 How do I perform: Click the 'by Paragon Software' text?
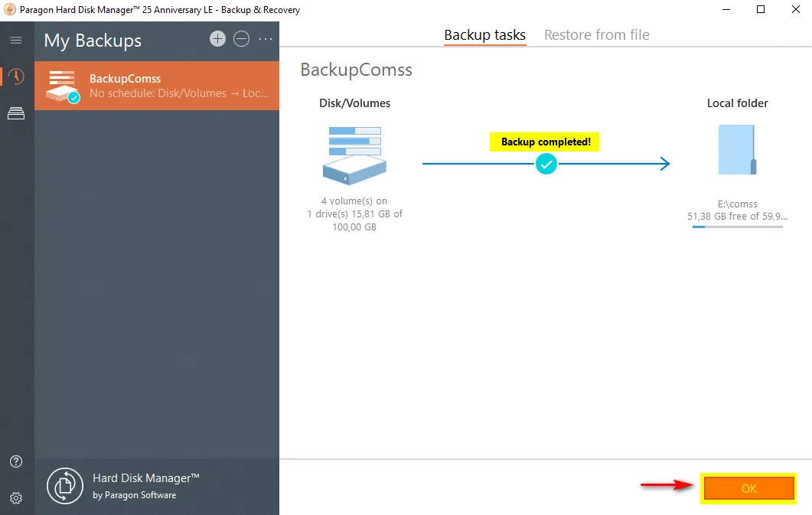(x=135, y=495)
